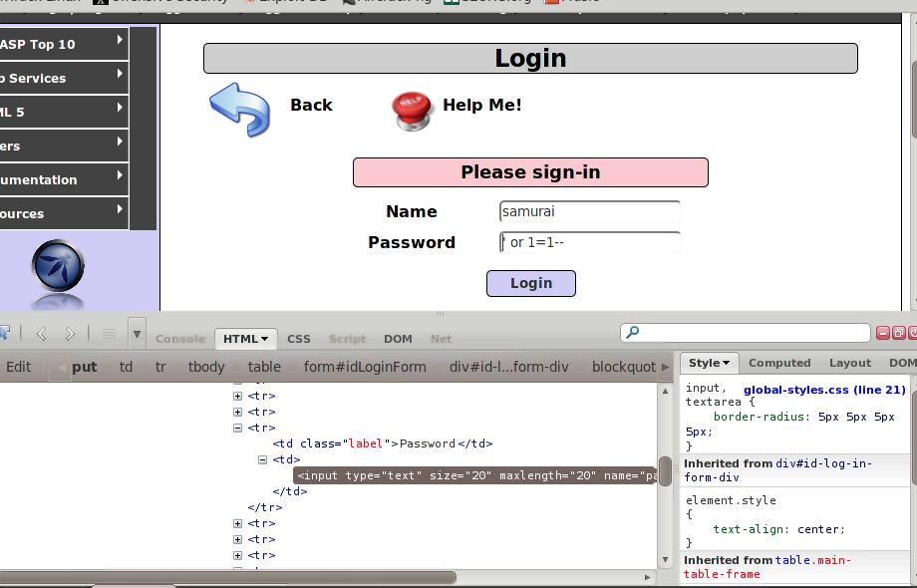Image resolution: width=917 pixels, height=588 pixels.
Task: Expand the tr node just below closing /tr
Action: 238,523
